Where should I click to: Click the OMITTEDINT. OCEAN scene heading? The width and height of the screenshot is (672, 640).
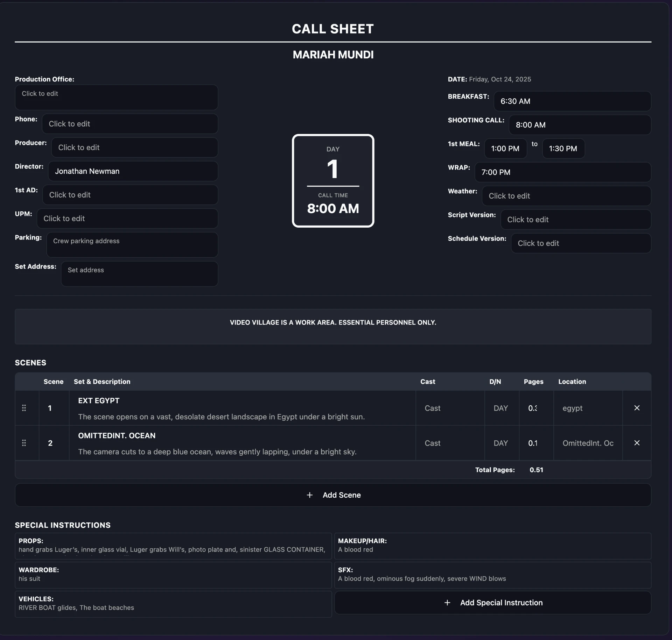(117, 436)
